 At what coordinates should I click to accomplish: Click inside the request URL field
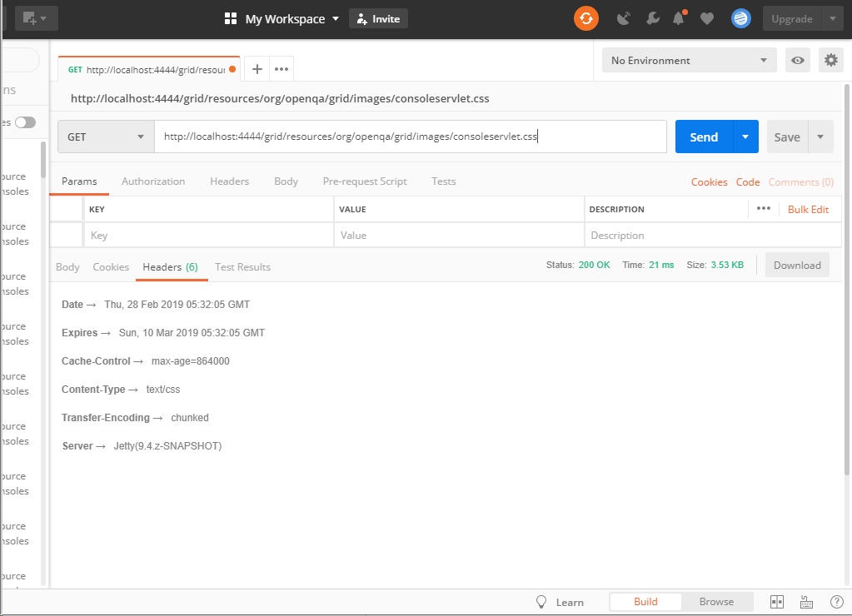point(408,137)
